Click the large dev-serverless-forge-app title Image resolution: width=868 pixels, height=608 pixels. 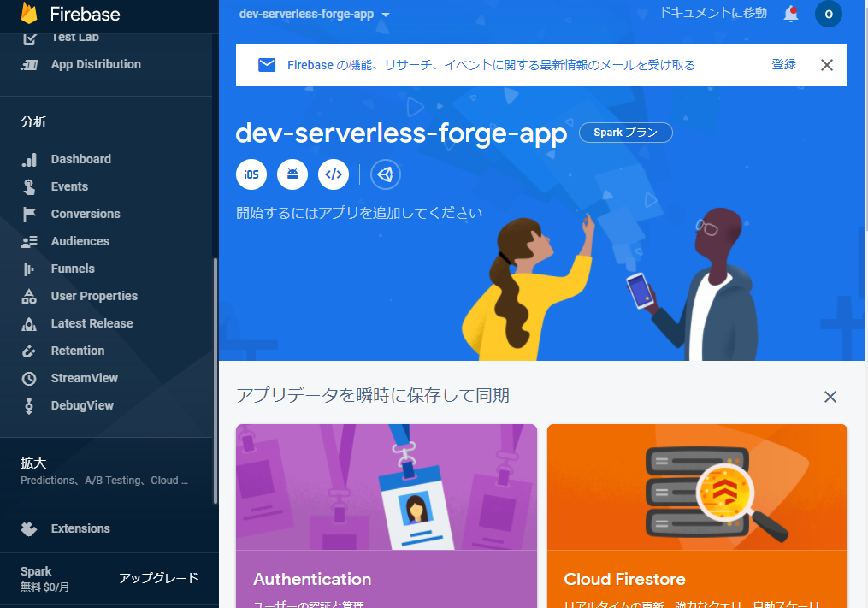pyautogui.click(x=401, y=133)
